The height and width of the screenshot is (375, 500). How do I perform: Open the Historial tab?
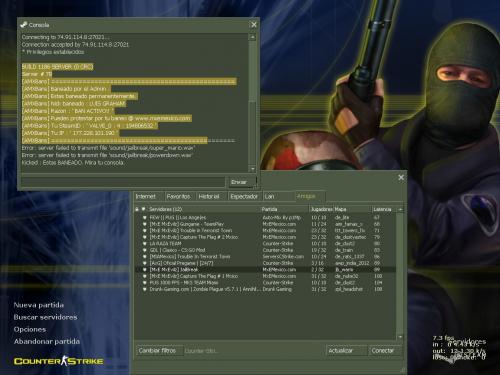[210, 196]
